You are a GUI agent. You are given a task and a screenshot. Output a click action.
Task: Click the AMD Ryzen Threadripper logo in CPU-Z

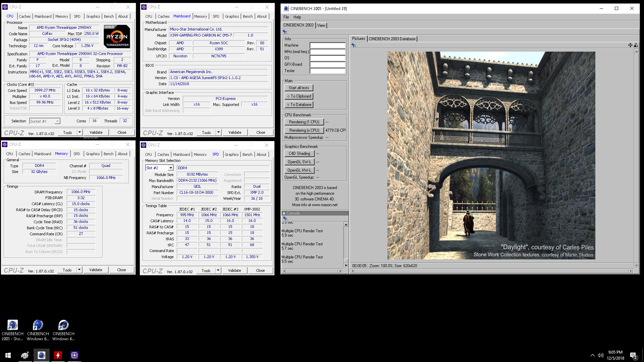point(117,36)
